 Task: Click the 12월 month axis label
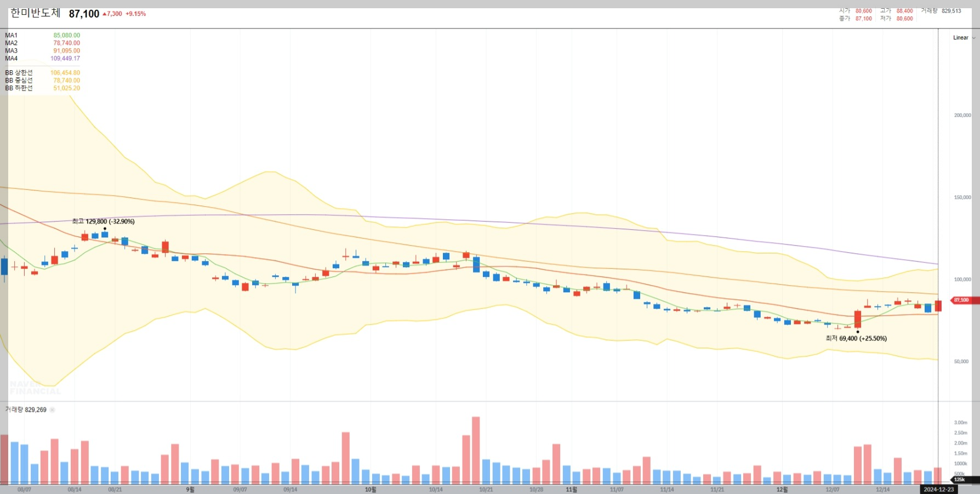782,490
